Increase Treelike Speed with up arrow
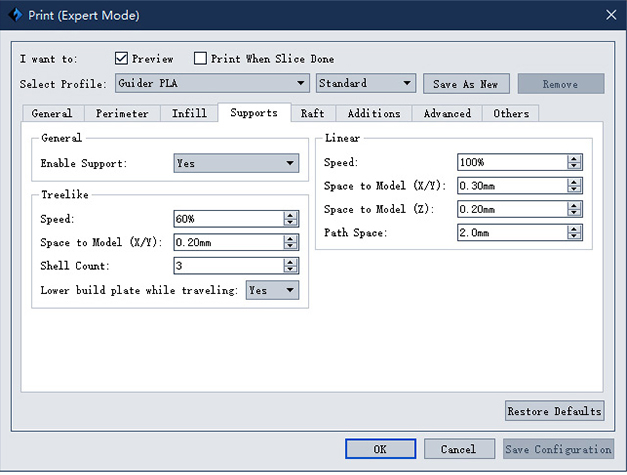 (290, 216)
